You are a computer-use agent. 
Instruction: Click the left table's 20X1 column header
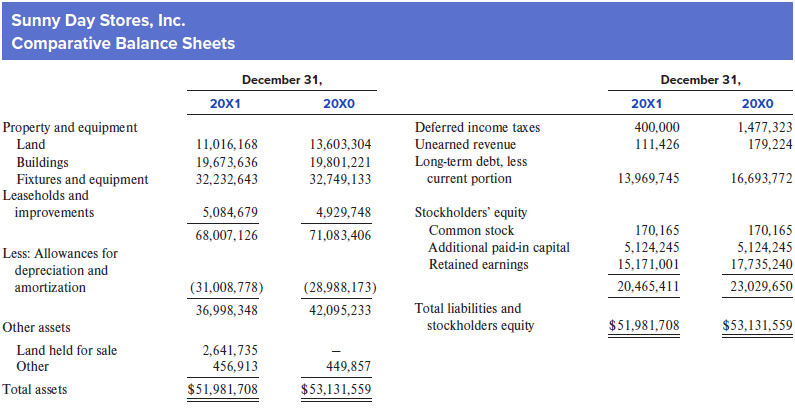point(225,104)
